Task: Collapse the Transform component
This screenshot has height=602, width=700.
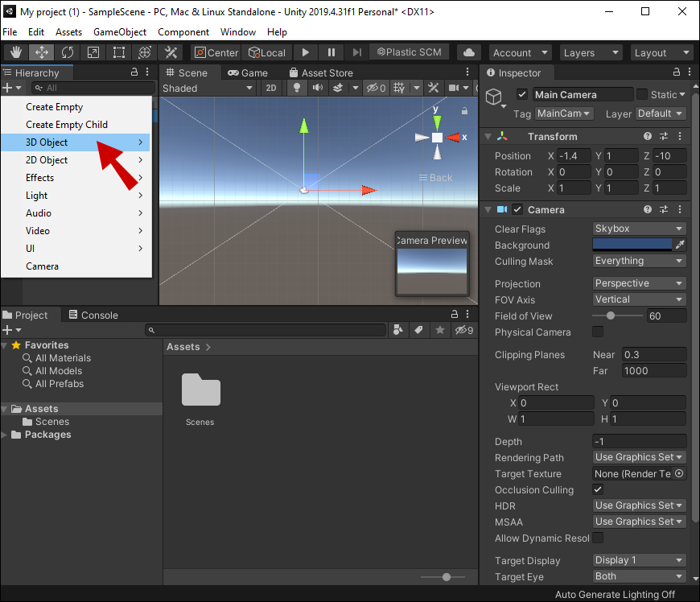Action: click(488, 137)
